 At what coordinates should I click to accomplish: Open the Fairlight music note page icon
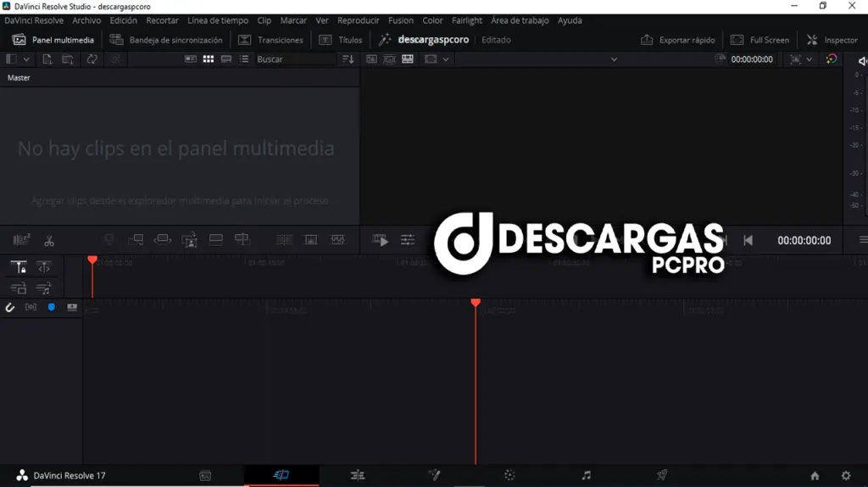[x=587, y=475]
